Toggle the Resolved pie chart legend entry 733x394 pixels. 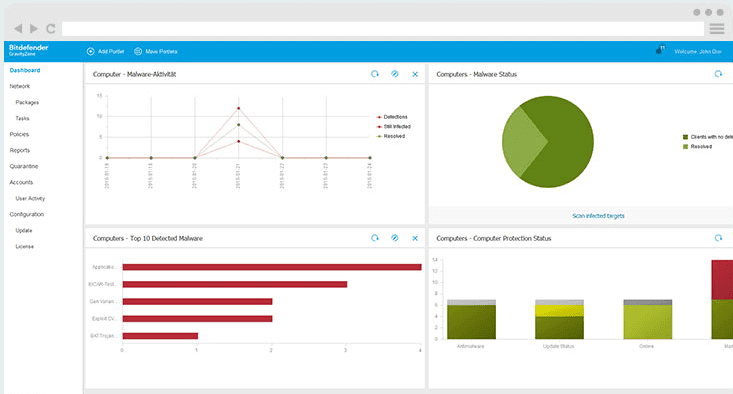point(697,147)
